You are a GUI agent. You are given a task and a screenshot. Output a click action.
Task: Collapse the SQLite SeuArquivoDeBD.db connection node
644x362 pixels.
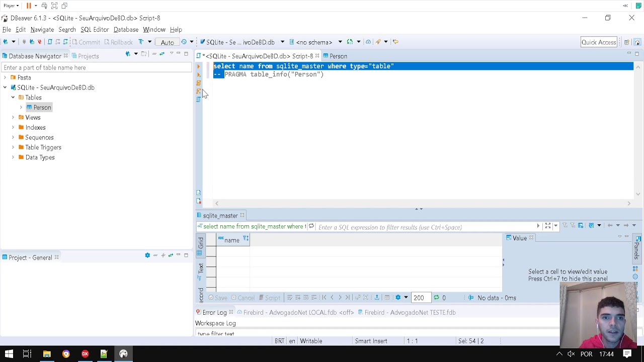pyautogui.click(x=5, y=87)
